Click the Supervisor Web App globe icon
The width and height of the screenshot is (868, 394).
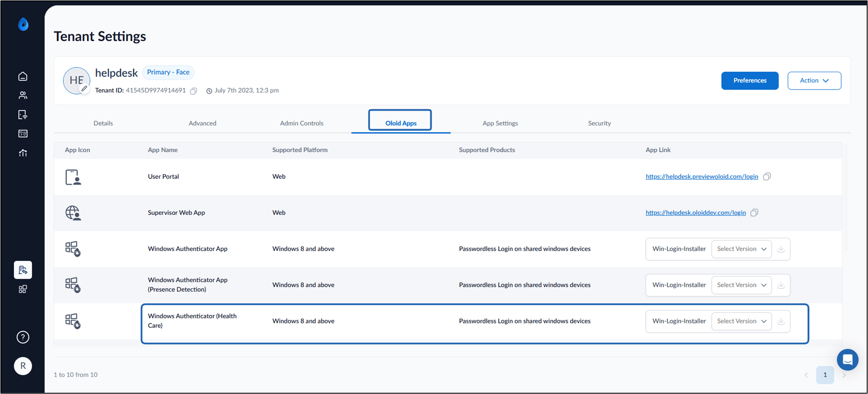(x=73, y=213)
